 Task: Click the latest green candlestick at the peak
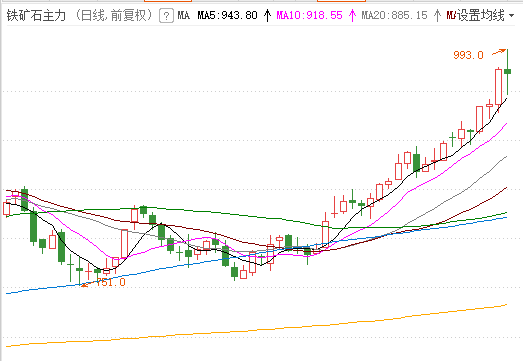click(507, 71)
